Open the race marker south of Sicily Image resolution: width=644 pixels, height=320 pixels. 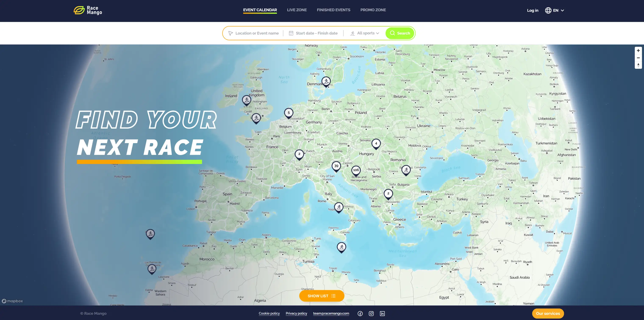pyautogui.click(x=341, y=248)
